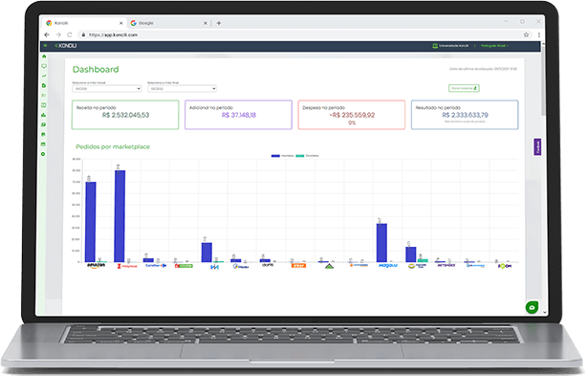This screenshot has height=376, width=588.
Task: Click the Netshoes logo under the chart
Action: tap(446, 265)
